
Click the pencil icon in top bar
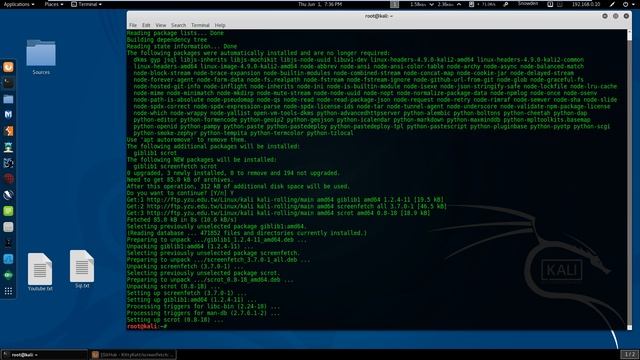coord(612,4)
